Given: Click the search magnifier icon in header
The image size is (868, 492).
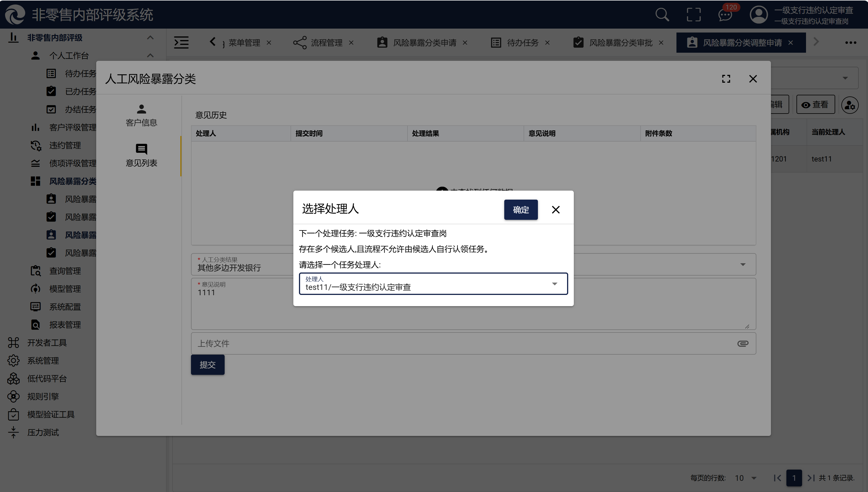Looking at the screenshot, I should [x=662, y=15].
